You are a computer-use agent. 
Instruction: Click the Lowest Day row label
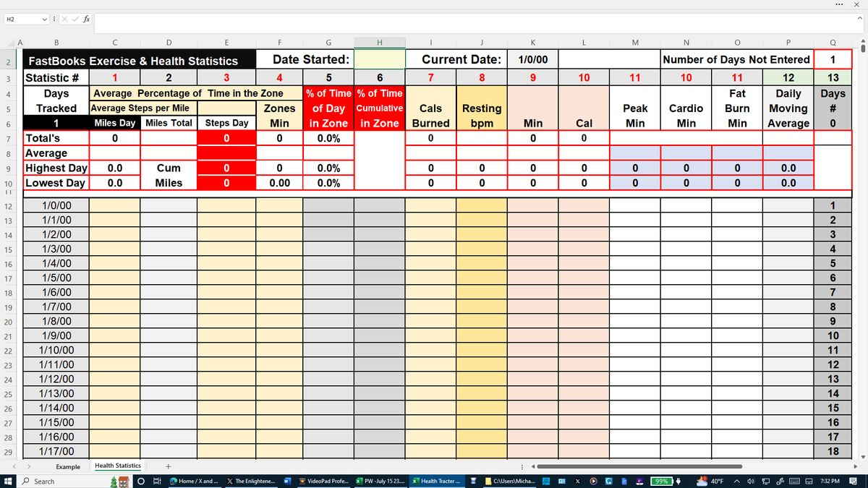click(55, 183)
